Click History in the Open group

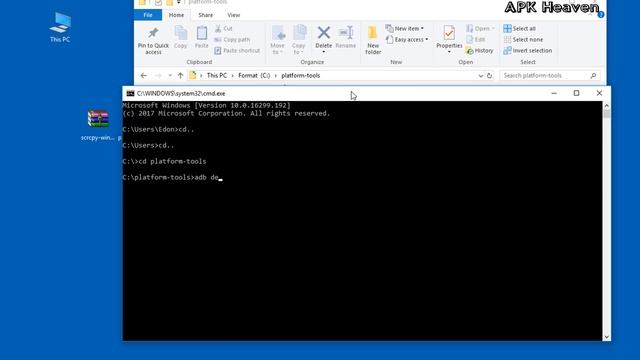(x=480, y=51)
